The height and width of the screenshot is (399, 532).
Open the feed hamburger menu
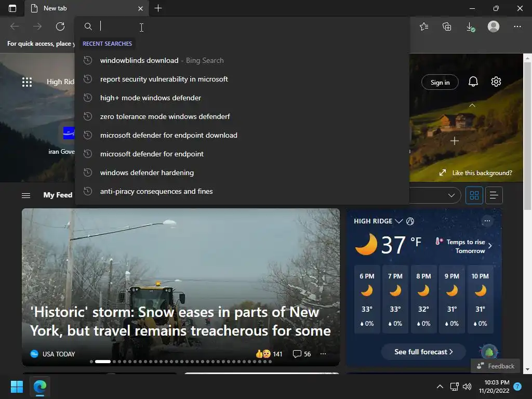pyautogui.click(x=26, y=195)
